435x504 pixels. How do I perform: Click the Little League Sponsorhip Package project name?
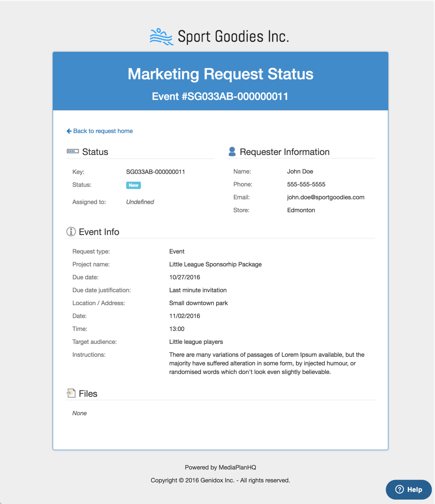click(215, 264)
